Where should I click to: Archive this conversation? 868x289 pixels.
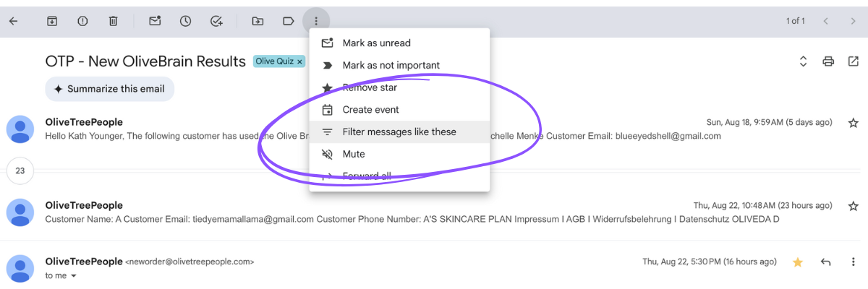(52, 21)
